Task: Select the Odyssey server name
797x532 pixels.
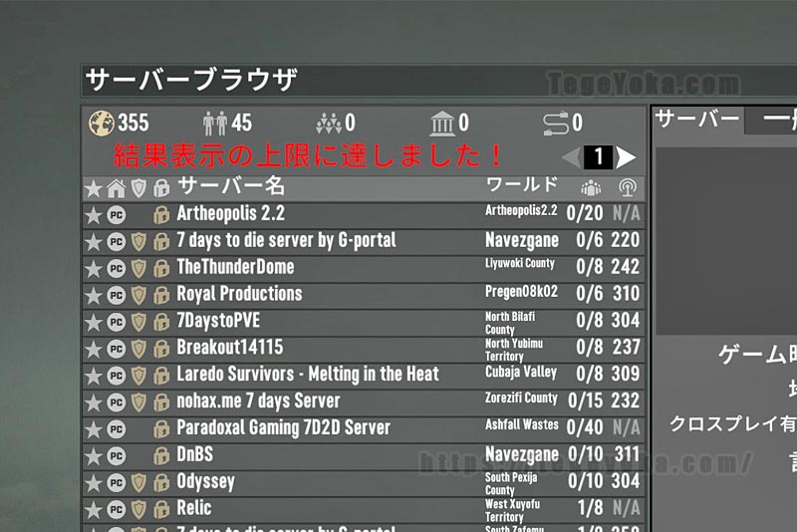Action: [206, 482]
